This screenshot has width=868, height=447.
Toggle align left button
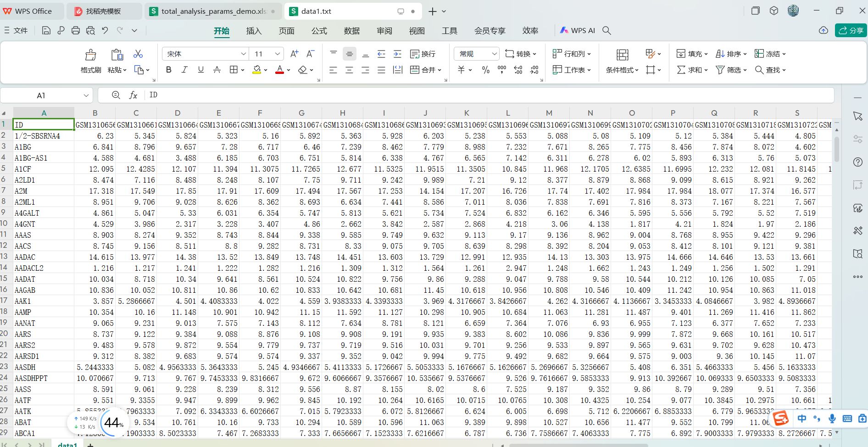(333, 70)
